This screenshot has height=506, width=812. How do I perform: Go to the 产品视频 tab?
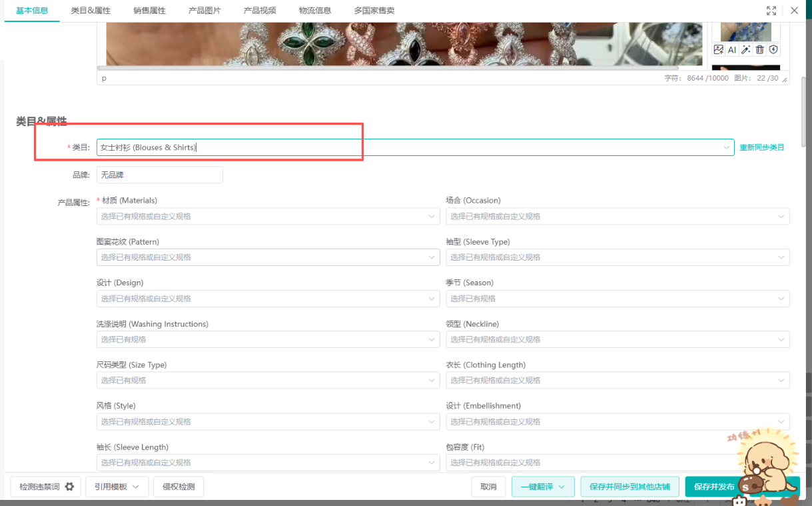click(260, 11)
